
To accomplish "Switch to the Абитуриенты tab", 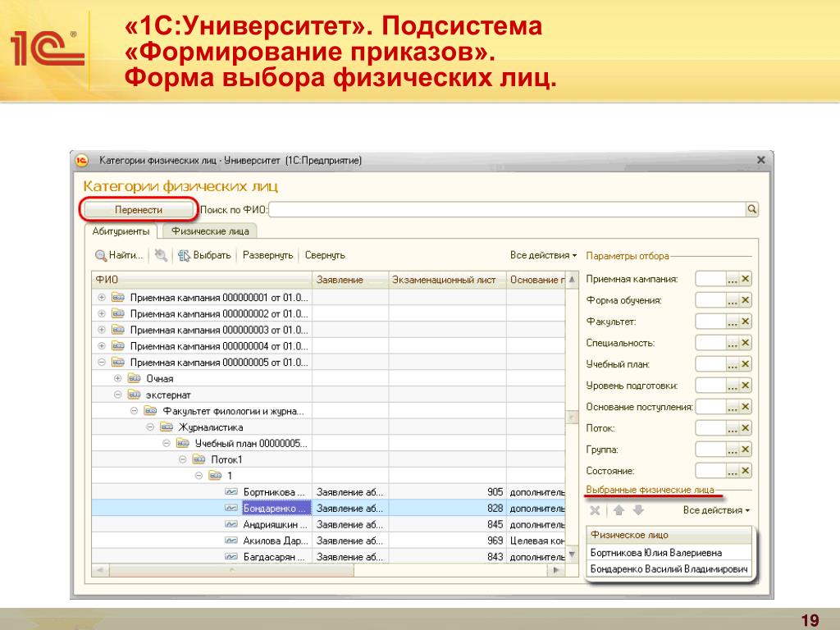I will point(121,231).
